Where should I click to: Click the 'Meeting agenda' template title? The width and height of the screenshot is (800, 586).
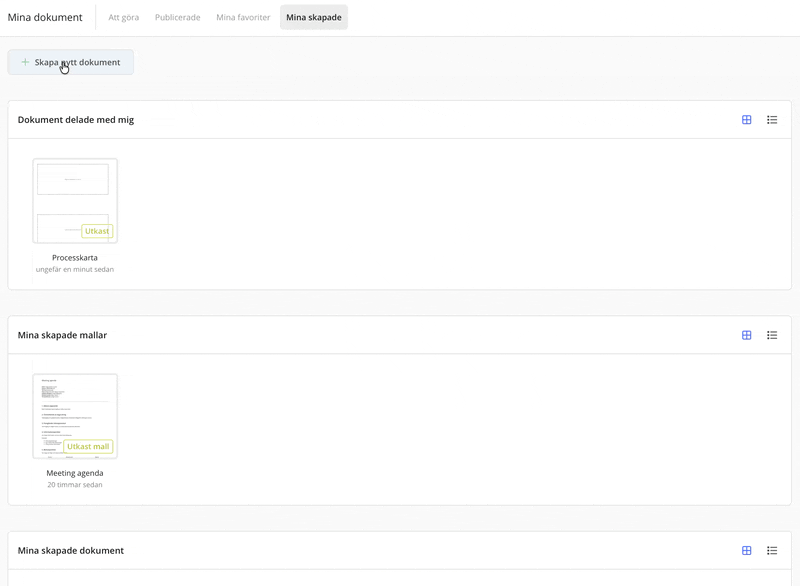click(74, 473)
